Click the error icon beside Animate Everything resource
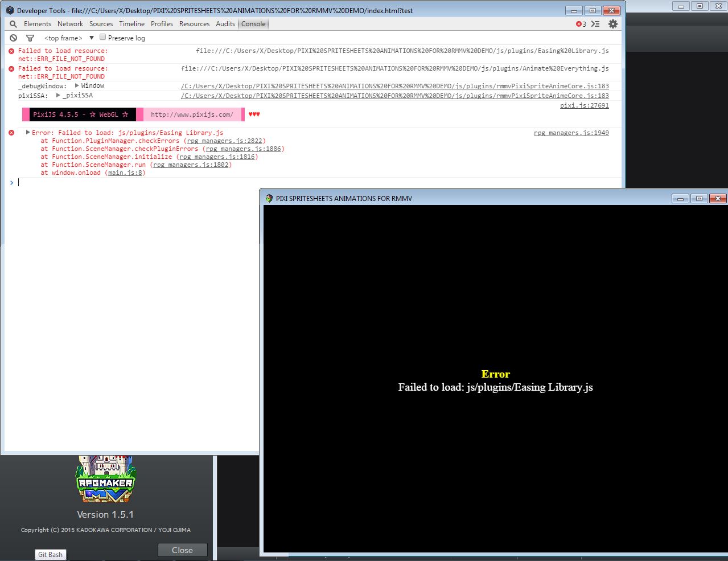 (11, 68)
